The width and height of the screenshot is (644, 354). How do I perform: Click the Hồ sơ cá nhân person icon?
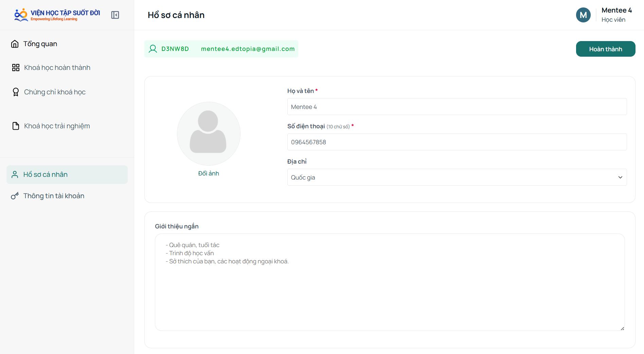pyautogui.click(x=15, y=174)
